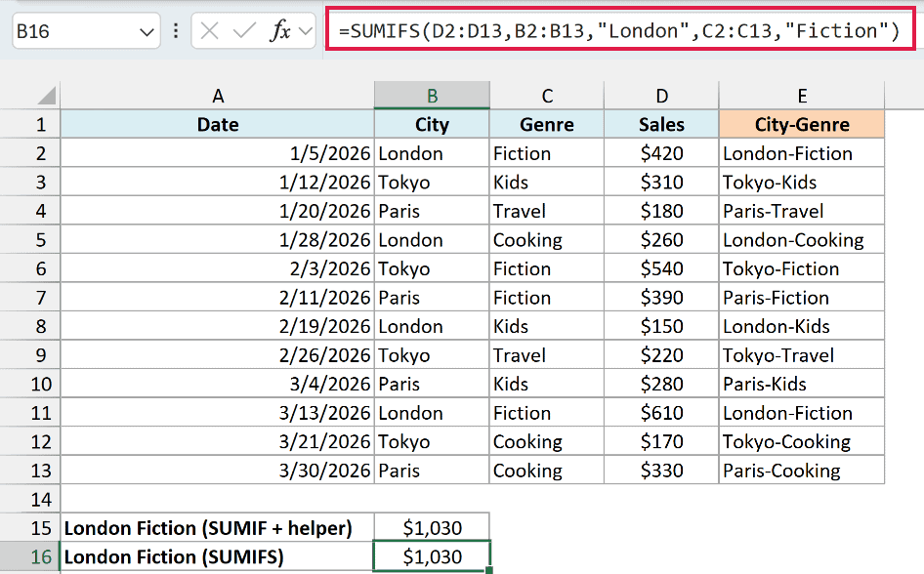Click the City-Genre header cell
The width and height of the screenshot is (924, 574).
[x=802, y=124]
